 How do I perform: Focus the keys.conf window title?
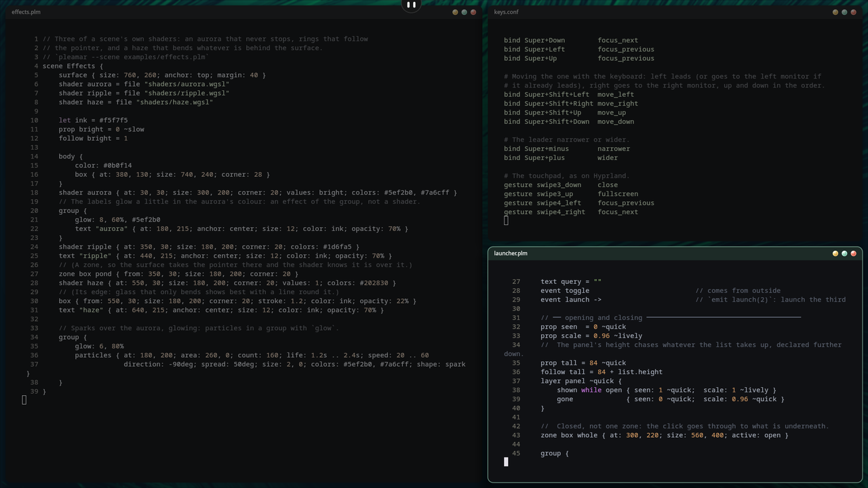(x=506, y=12)
